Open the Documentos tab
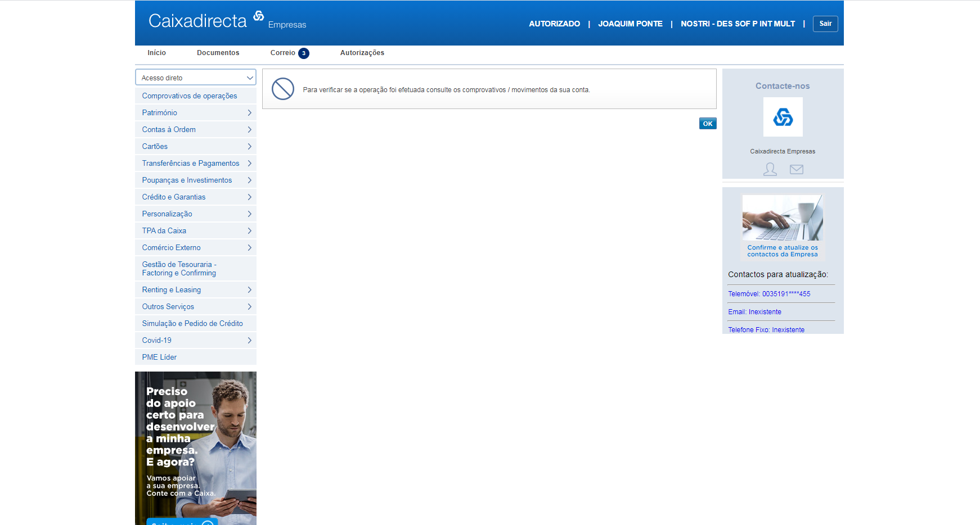This screenshot has height=525, width=980. pyautogui.click(x=218, y=53)
